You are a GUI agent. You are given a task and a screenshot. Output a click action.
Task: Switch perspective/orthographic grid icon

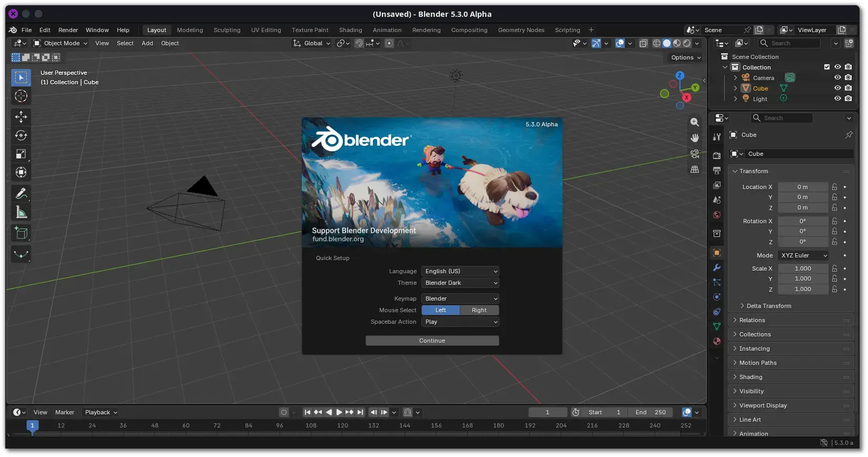coord(695,170)
